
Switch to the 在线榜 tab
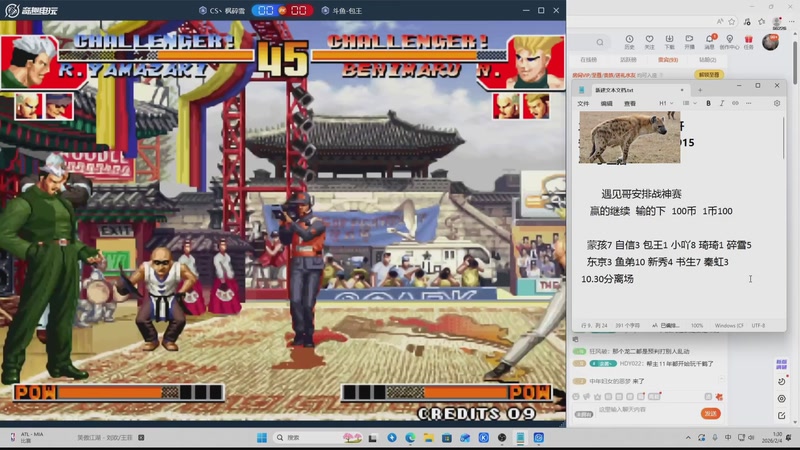[x=588, y=60]
